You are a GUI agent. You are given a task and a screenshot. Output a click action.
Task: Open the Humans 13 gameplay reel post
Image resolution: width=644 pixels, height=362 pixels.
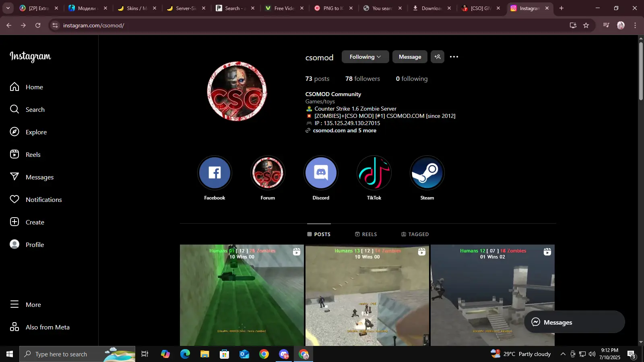point(367,295)
